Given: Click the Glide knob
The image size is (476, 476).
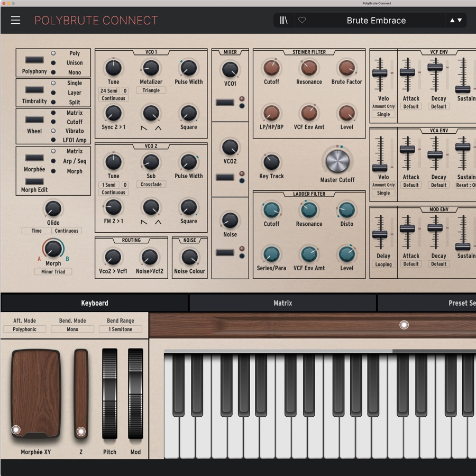Looking at the screenshot, I should coord(53,208).
